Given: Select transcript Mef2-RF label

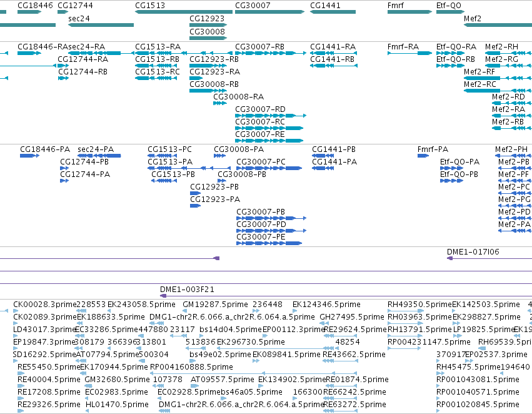Looking at the screenshot, I should (x=479, y=72).
